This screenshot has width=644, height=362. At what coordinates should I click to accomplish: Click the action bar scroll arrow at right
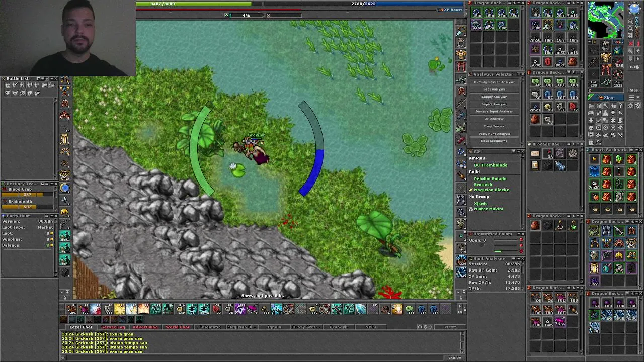(x=460, y=306)
